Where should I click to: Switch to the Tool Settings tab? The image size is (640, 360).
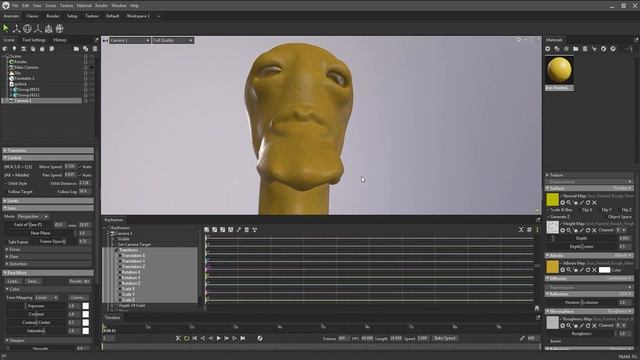(34, 40)
